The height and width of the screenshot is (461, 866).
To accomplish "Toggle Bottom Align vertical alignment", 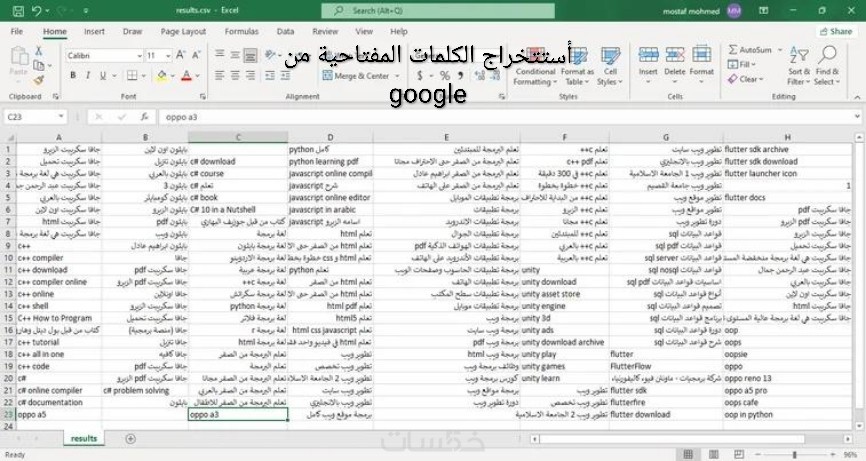I will point(250,55).
